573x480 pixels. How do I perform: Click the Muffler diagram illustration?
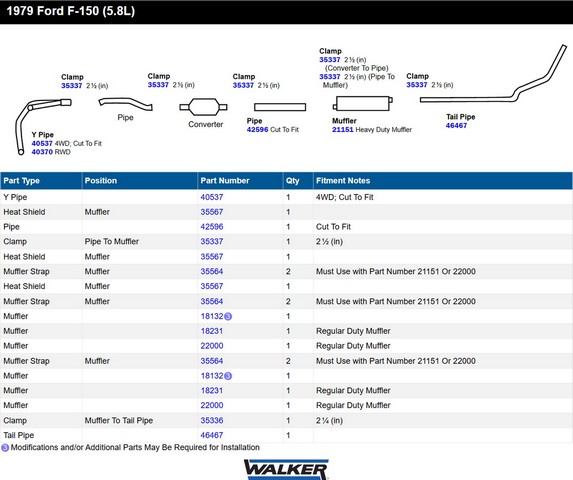pos(363,103)
